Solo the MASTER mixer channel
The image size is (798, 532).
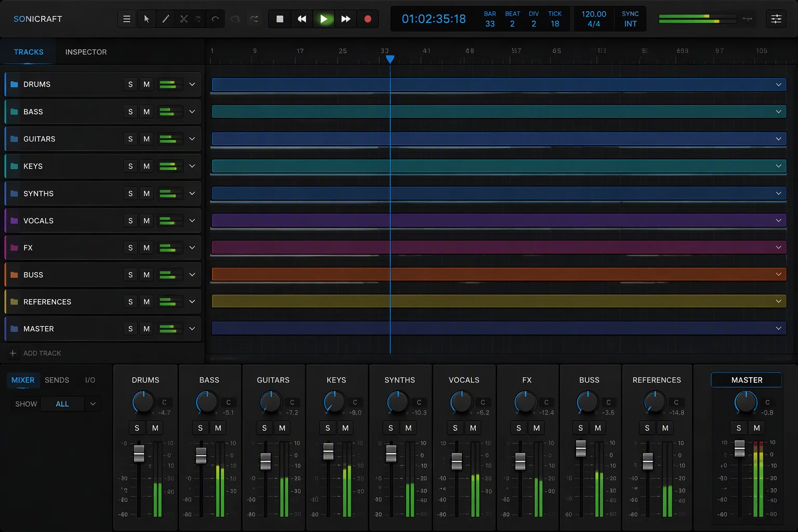coord(739,428)
